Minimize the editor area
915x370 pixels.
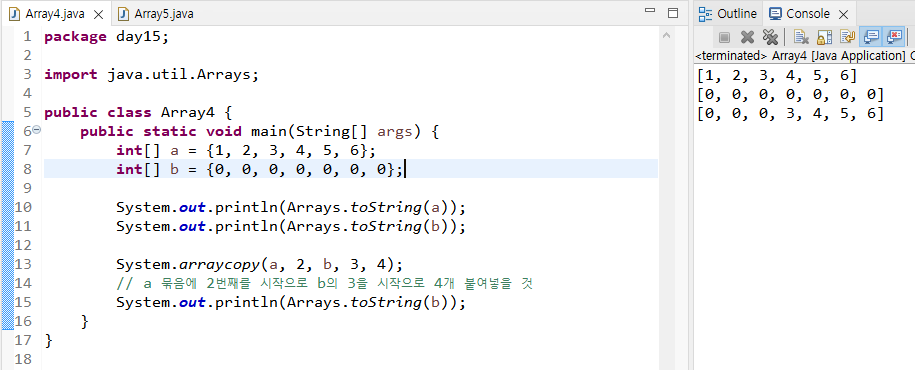649,11
